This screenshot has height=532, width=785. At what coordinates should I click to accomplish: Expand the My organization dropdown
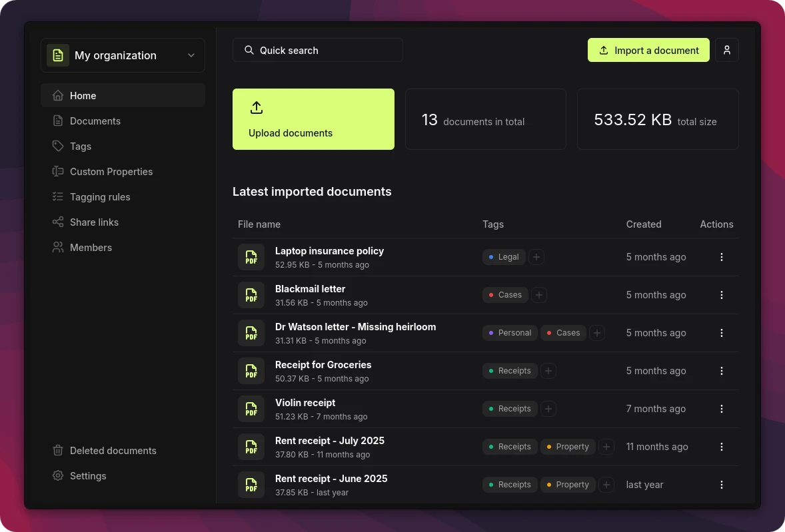tap(123, 55)
